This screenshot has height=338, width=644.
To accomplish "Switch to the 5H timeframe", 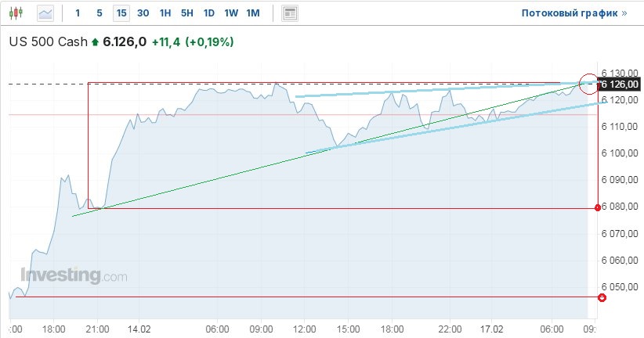I will point(186,13).
